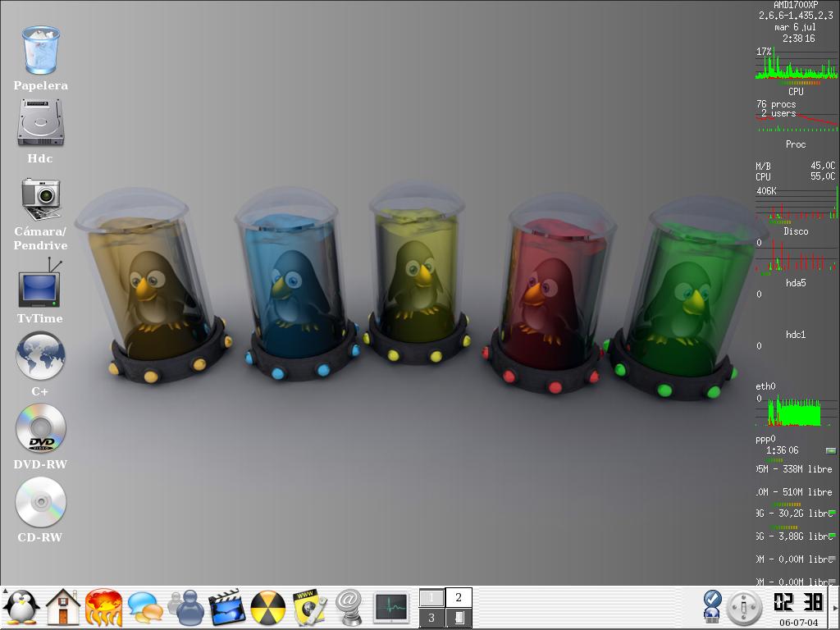Viewport: 840px width, 630px height.
Task: Open the CD-RW drive icon
Action: point(40,502)
